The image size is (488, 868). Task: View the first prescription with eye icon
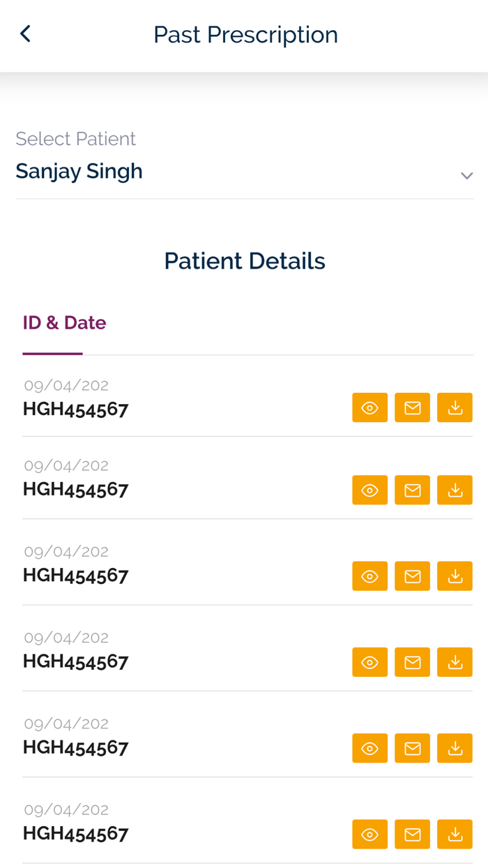[369, 408]
